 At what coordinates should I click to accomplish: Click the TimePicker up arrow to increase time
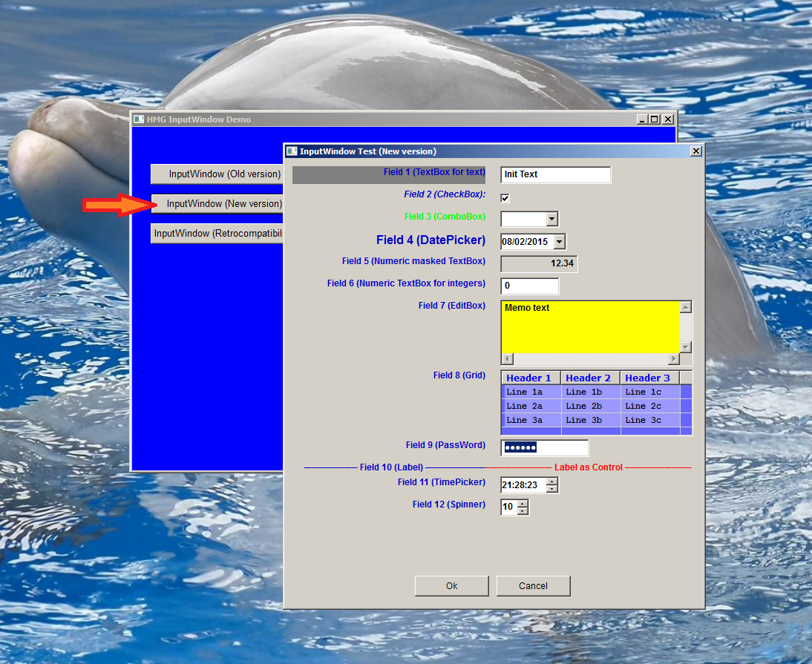click(552, 480)
